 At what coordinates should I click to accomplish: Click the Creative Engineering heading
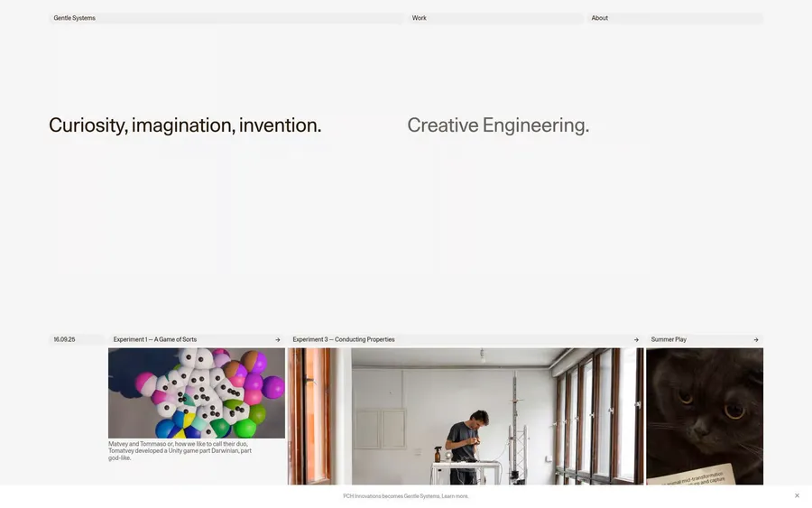pyautogui.click(x=498, y=125)
